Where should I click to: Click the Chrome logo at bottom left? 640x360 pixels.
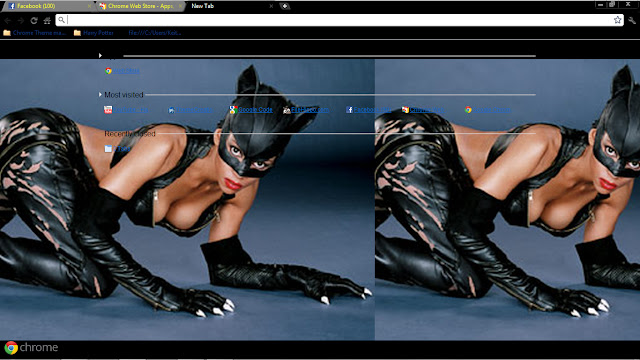click(31, 348)
